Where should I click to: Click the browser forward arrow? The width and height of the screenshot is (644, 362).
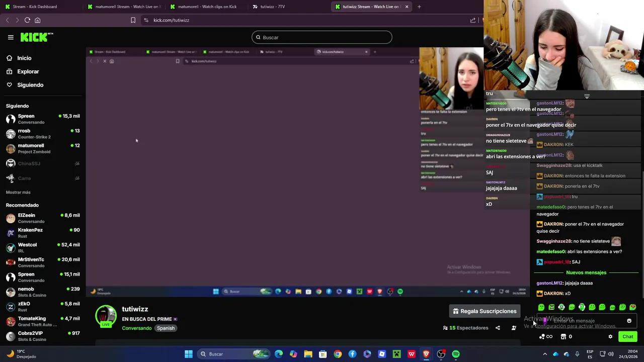[17, 20]
